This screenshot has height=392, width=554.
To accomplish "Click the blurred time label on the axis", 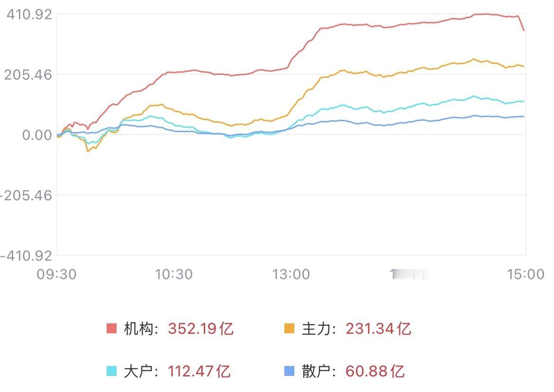I will pyautogui.click(x=409, y=274).
